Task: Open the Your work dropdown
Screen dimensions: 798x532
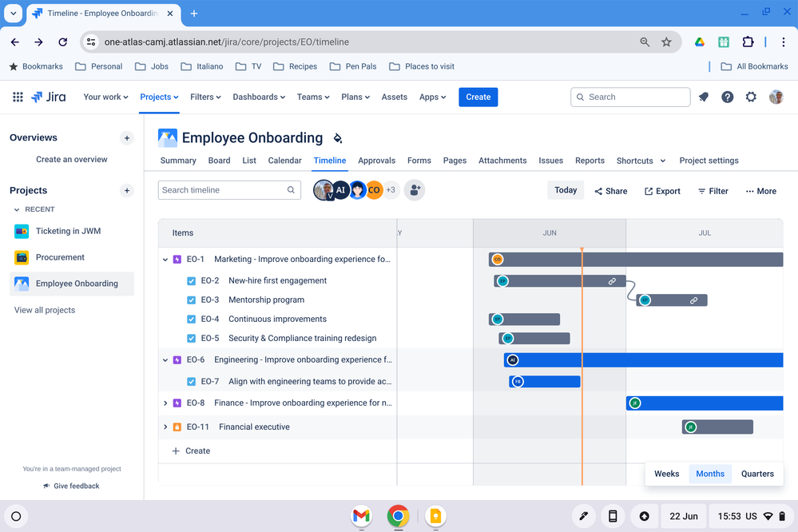Action: [105, 97]
